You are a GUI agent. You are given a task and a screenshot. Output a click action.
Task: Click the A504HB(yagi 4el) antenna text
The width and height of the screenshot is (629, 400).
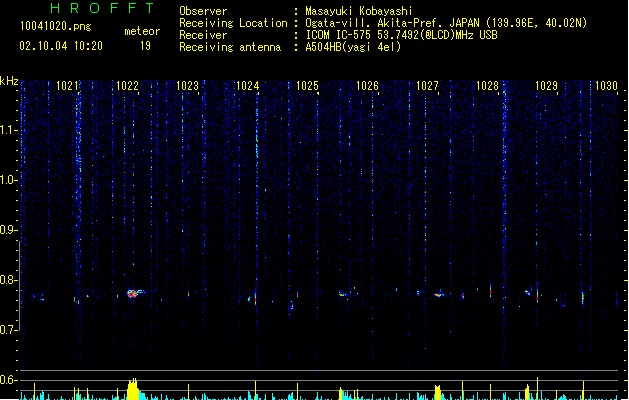[x=353, y=47]
